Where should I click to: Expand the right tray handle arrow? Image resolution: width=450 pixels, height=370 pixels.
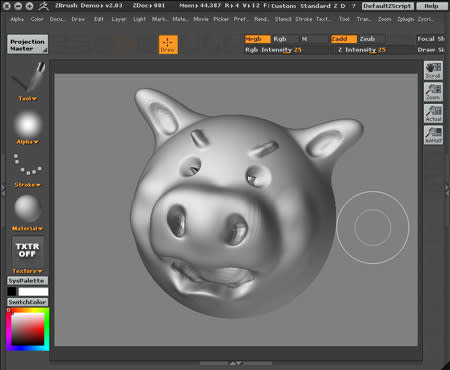[447, 189]
